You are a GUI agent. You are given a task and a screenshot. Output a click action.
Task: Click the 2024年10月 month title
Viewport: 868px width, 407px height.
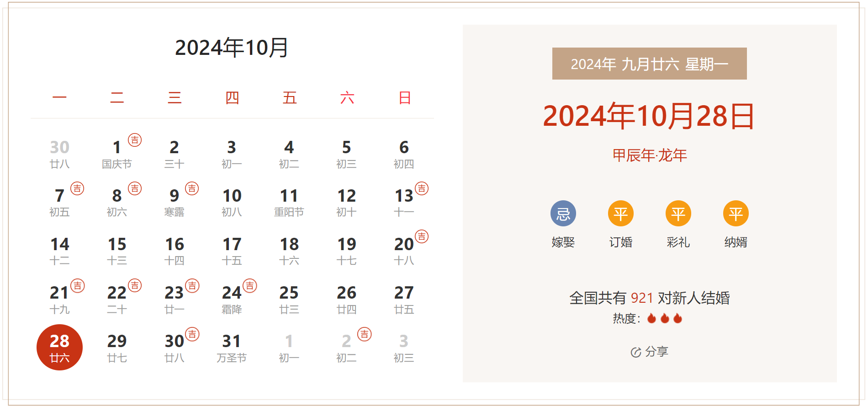point(232,48)
